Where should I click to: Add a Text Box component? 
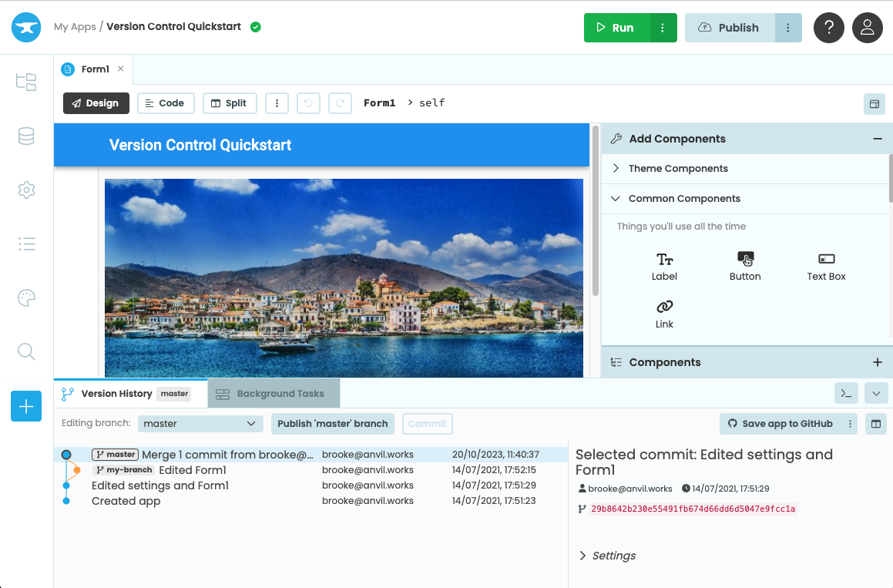click(x=825, y=266)
